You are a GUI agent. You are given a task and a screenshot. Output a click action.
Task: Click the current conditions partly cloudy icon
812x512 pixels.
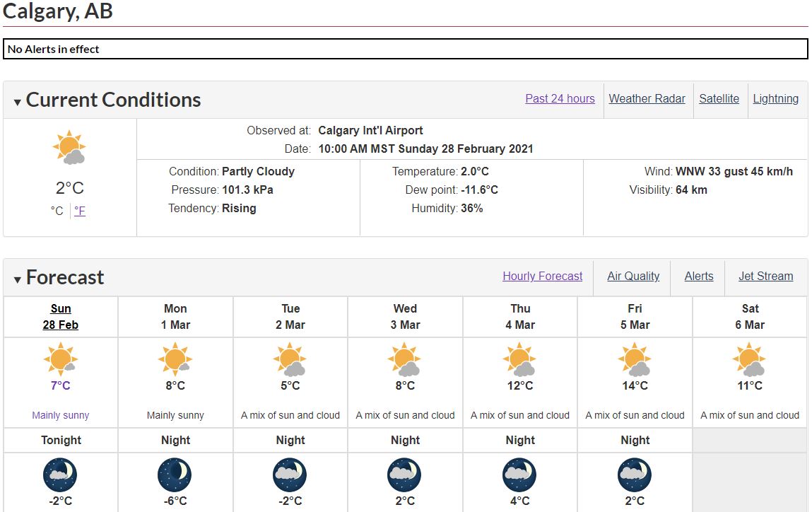69,148
